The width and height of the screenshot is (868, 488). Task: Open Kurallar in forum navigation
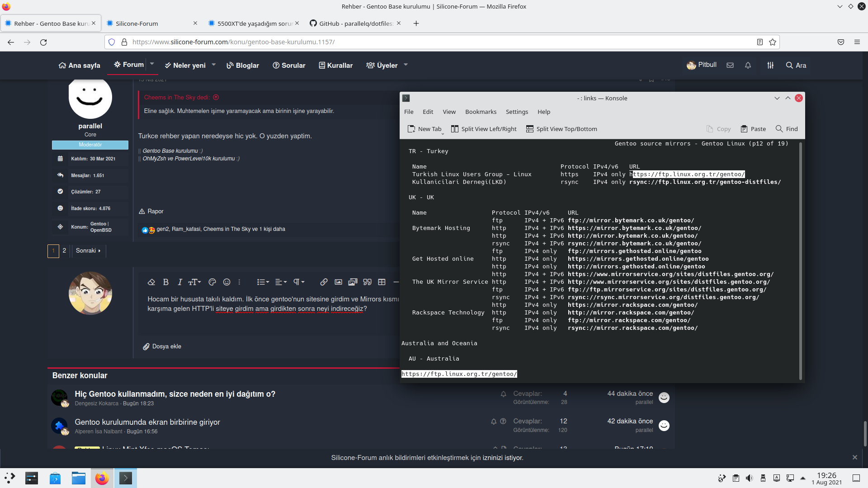tap(335, 66)
